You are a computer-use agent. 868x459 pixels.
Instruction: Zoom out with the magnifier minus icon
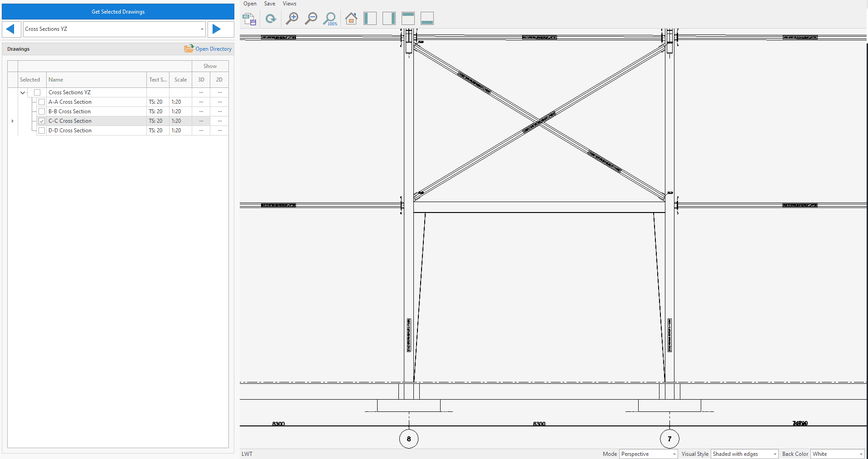tap(311, 19)
